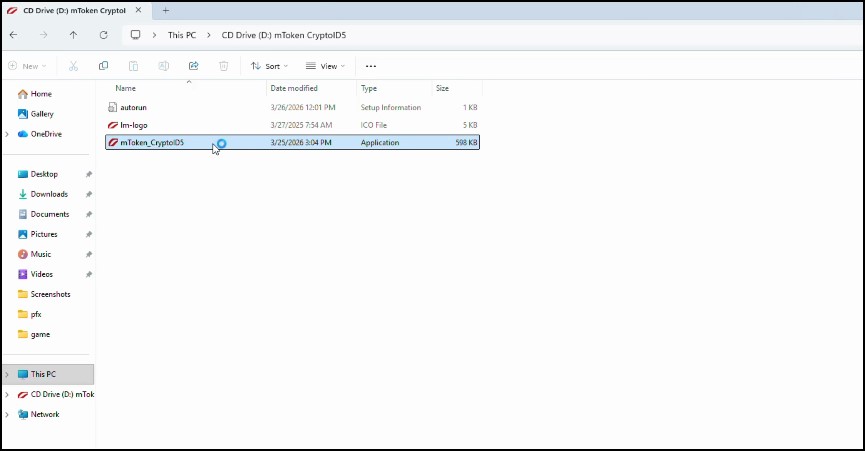Image resolution: width=865 pixels, height=451 pixels.
Task: Click the Setup Information type cell
Action: [x=391, y=108]
